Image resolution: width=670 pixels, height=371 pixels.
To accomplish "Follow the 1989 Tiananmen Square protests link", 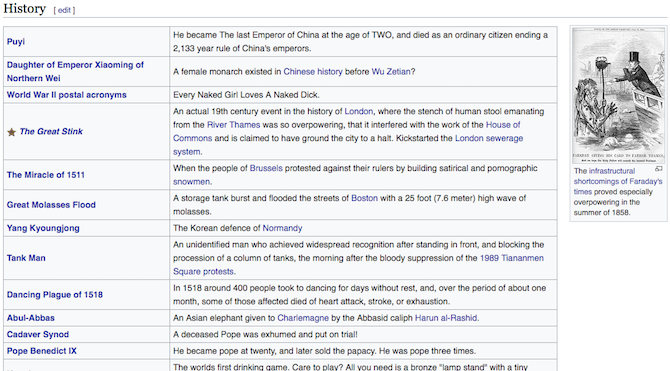I will pyautogui.click(x=358, y=265).
